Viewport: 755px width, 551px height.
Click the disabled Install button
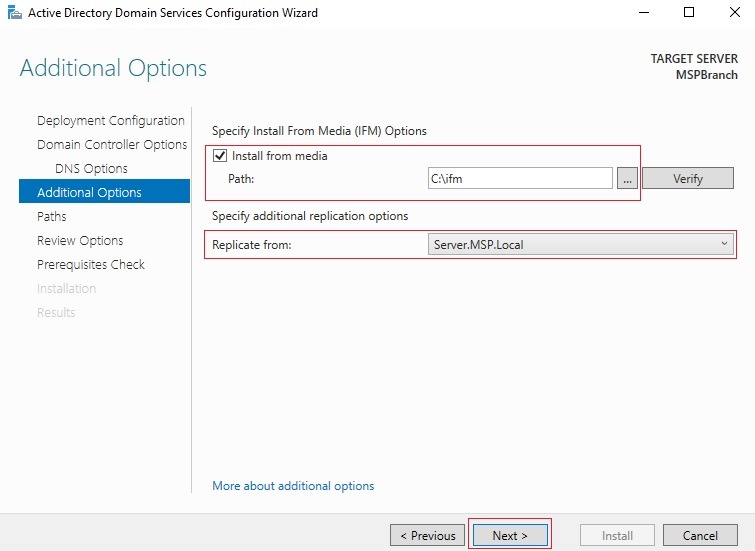(x=617, y=535)
